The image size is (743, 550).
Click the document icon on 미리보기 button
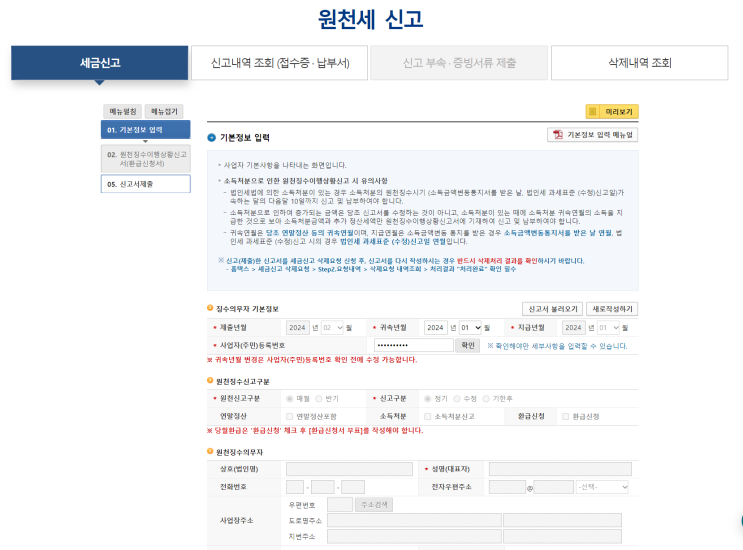tap(592, 111)
